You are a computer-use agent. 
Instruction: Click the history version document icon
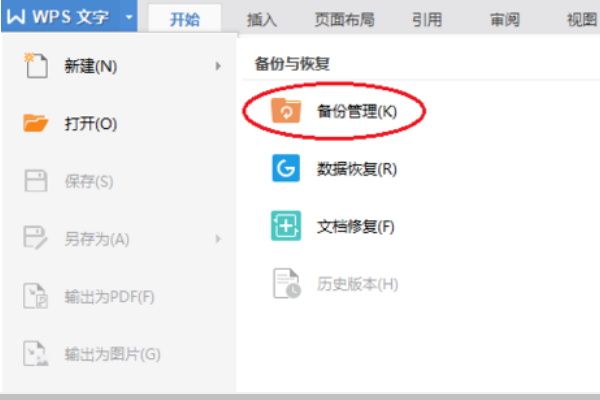click(x=287, y=283)
